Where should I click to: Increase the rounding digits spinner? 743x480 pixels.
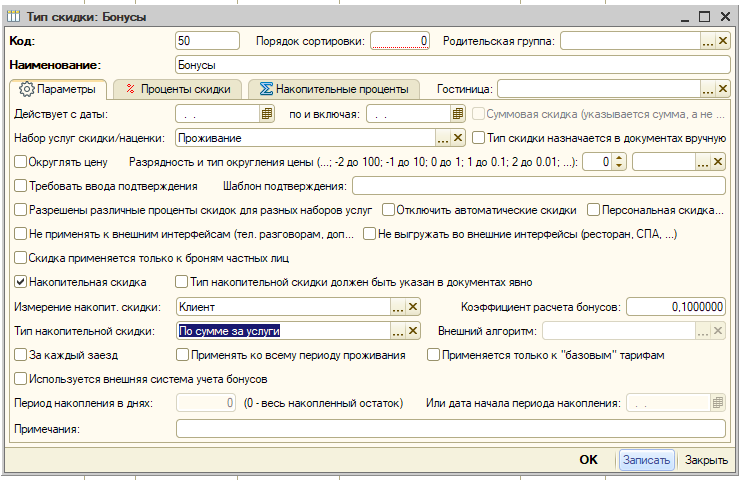[x=619, y=158]
